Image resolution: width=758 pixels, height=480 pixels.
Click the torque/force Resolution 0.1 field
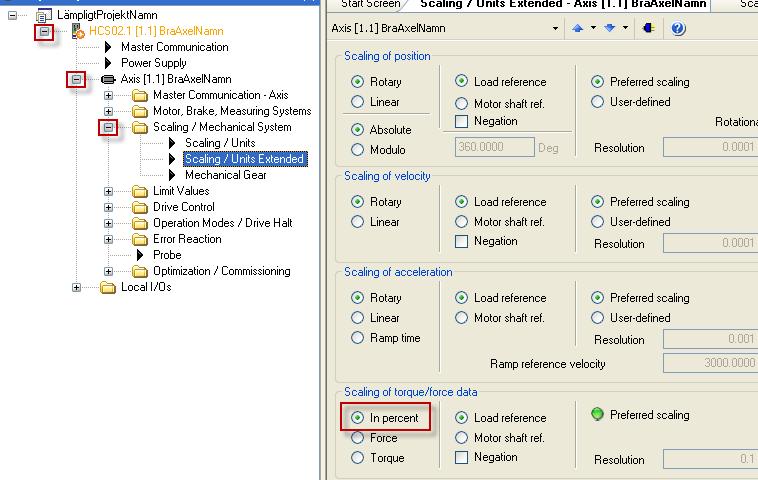(711, 459)
